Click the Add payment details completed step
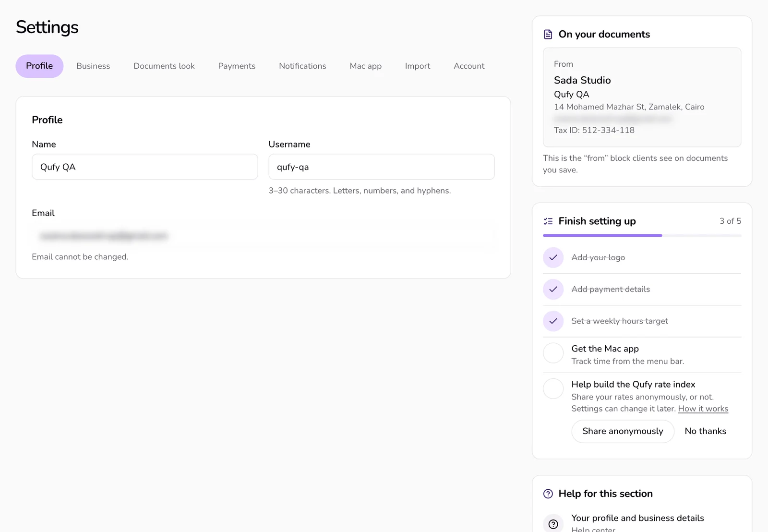The height and width of the screenshot is (532, 768). pos(642,289)
